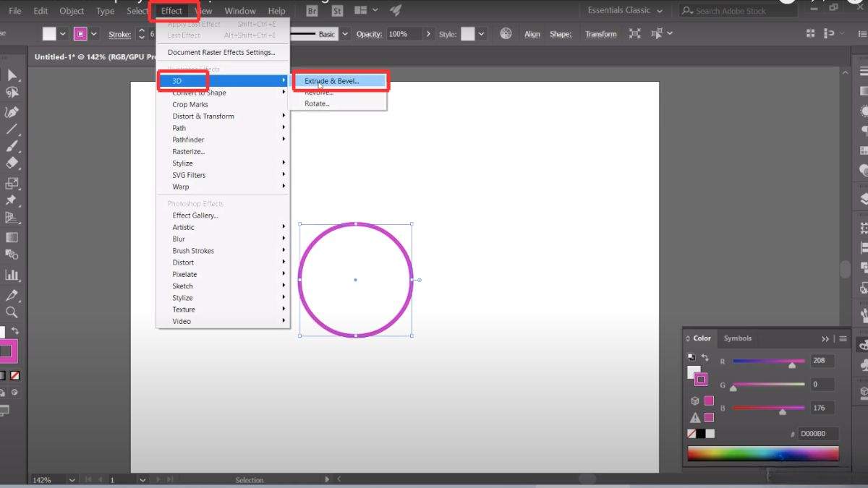Choose Extrude & Bevel from 3D submenu
868x488 pixels.
[339, 81]
